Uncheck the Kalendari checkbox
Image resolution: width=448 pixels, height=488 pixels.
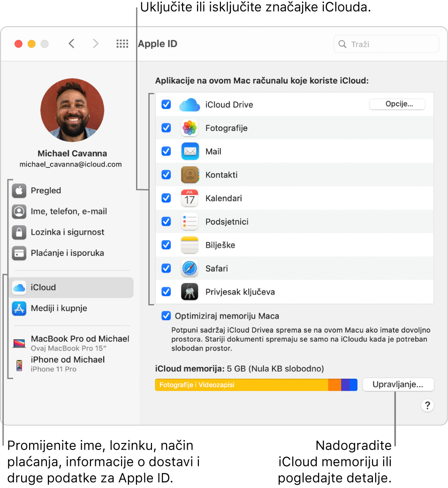click(166, 198)
